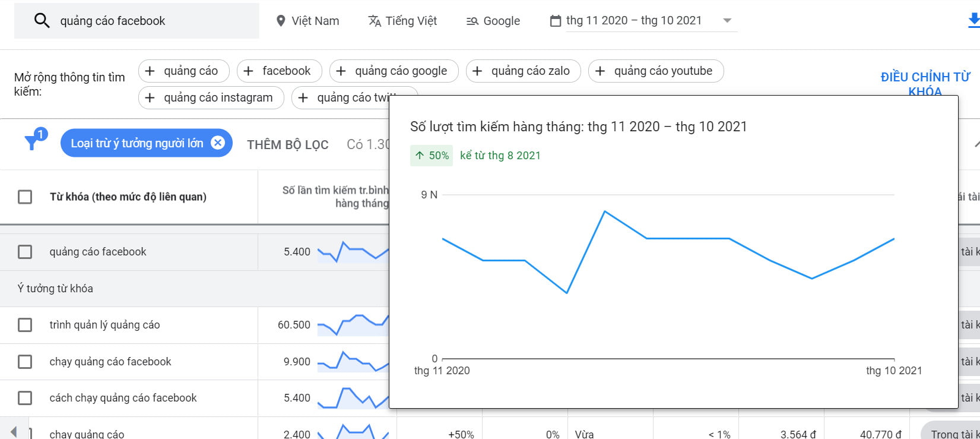Image resolution: width=980 pixels, height=439 pixels.
Task: Open the Việt Nam location setting
Action: tap(307, 21)
